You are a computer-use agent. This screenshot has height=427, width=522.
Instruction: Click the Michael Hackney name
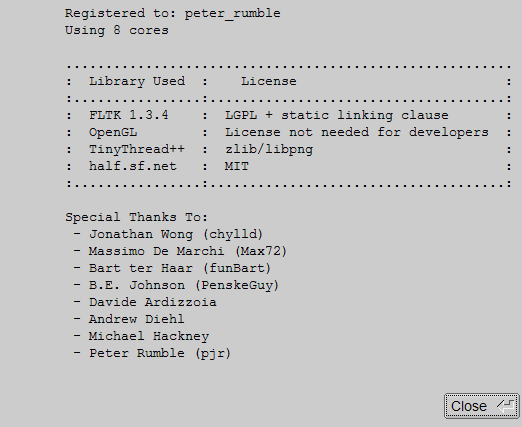pos(149,336)
